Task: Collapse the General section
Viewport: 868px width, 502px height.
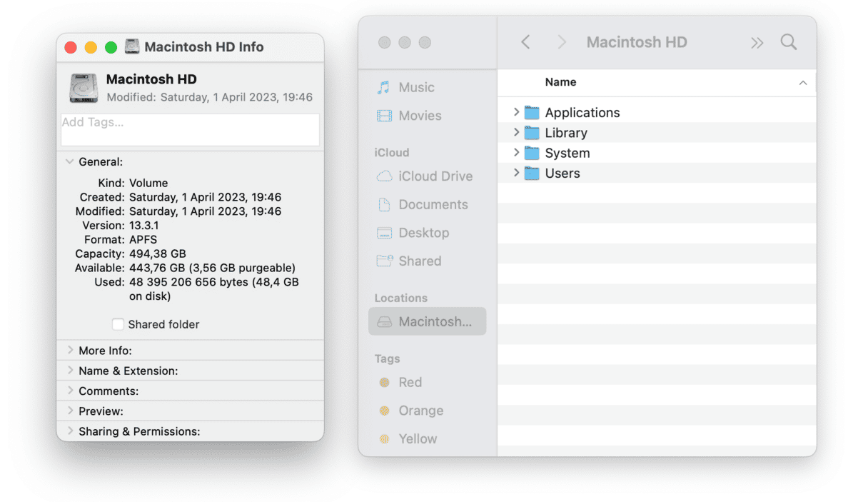Action: point(70,162)
